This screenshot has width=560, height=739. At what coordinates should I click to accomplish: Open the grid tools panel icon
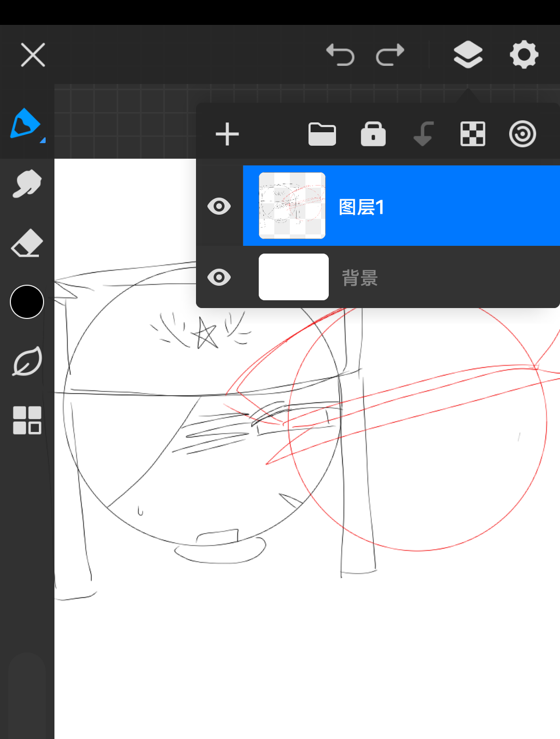[x=27, y=420]
